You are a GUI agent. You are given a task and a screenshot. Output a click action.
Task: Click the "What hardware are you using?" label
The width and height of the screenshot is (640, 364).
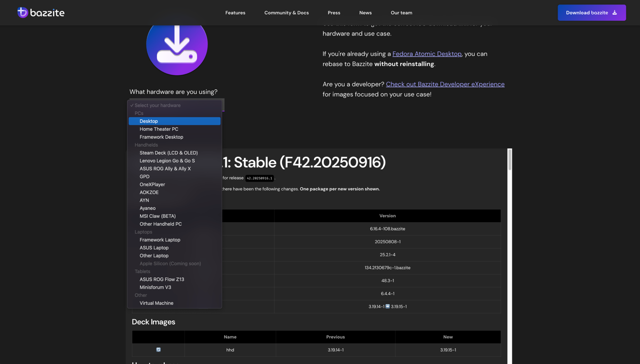[174, 92]
